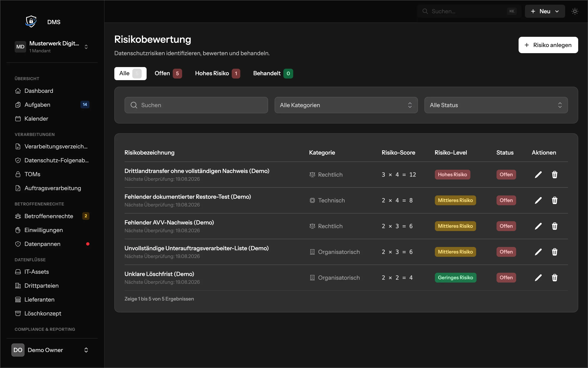
Task: Toggle light mode with the sun icon
Action: point(575,11)
